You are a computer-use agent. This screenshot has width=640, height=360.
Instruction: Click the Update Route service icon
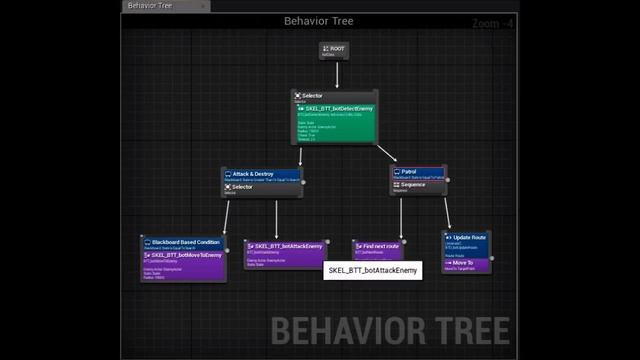point(449,238)
